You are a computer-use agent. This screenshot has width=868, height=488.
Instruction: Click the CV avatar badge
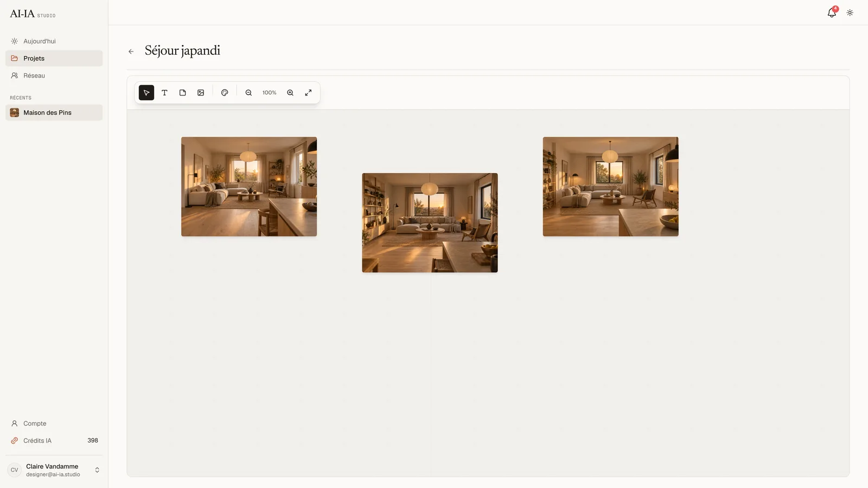pyautogui.click(x=15, y=470)
